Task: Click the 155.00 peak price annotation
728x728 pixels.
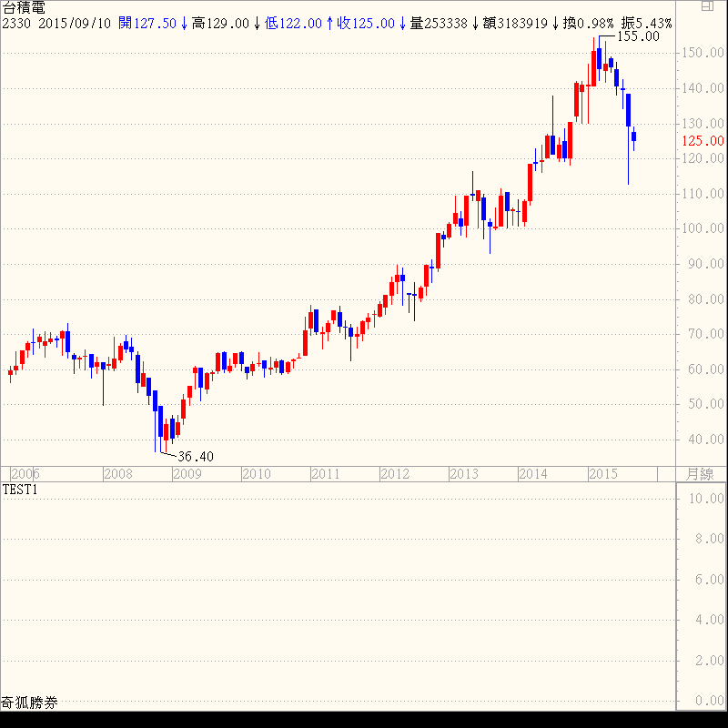Action: [x=638, y=36]
